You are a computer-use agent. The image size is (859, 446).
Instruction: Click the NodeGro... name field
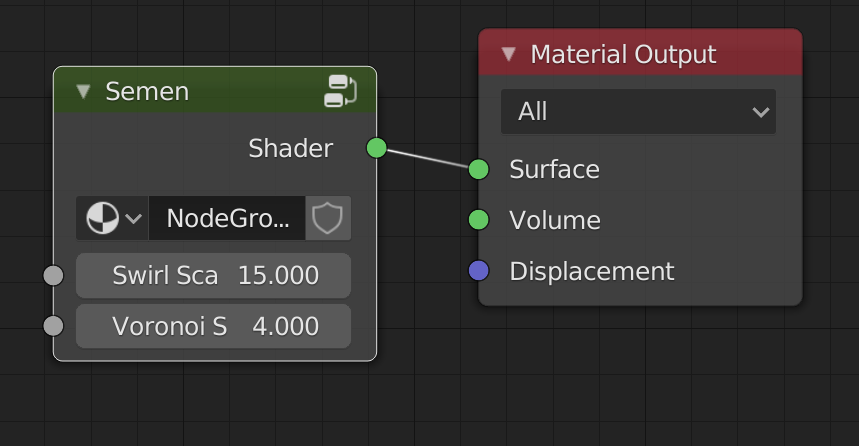tap(227, 218)
